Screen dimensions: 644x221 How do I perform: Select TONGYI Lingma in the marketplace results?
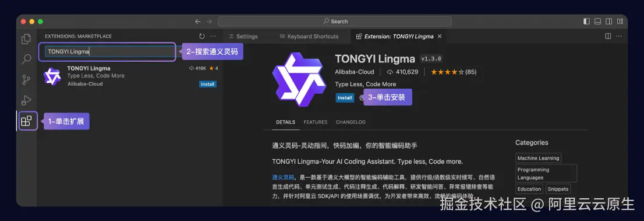(x=130, y=76)
